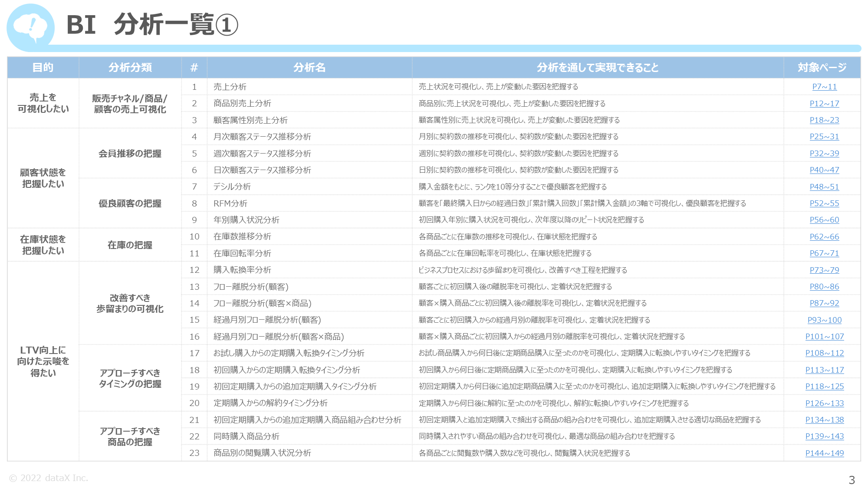The width and height of the screenshot is (868, 488).
Task: Select the フロー離脱分析(顧客) cell
Action: (x=309, y=287)
